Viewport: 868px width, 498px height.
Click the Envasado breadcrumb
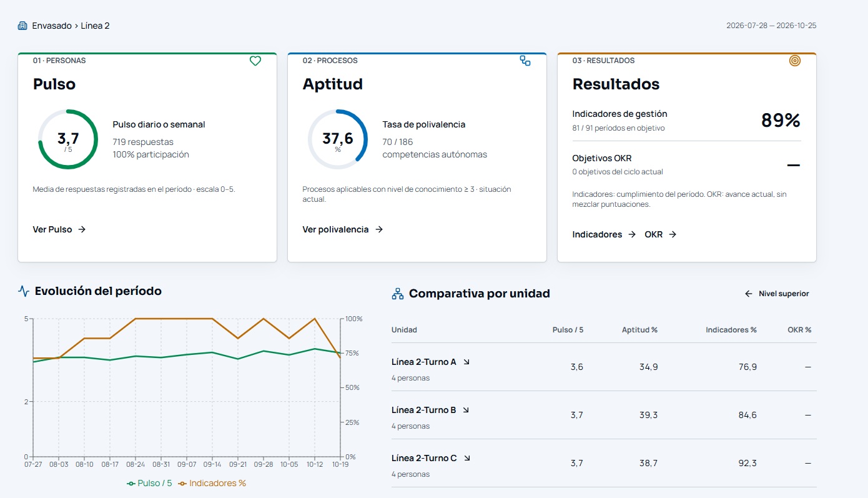52,26
